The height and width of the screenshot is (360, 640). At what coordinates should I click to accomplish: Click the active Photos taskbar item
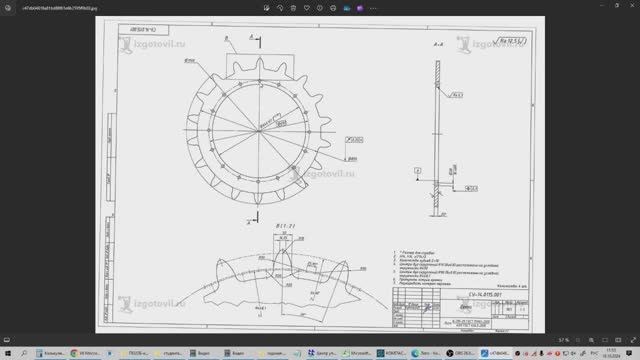click(496, 353)
